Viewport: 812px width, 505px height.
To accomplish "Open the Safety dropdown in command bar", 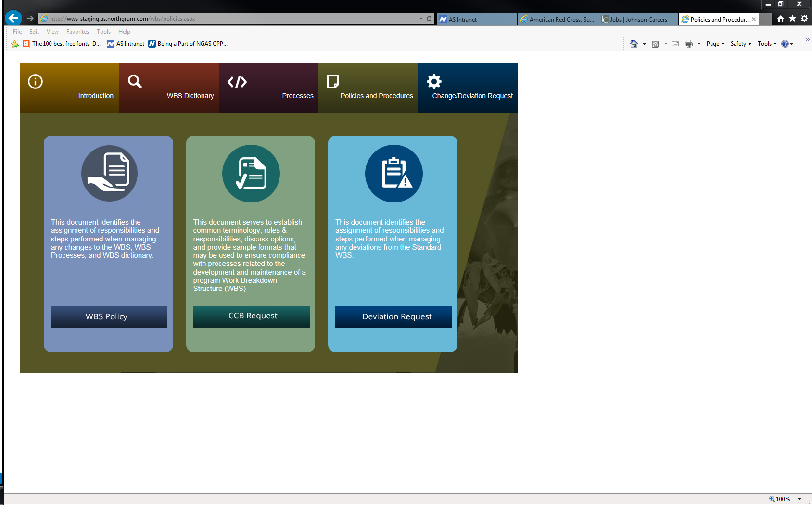I will [x=741, y=44].
